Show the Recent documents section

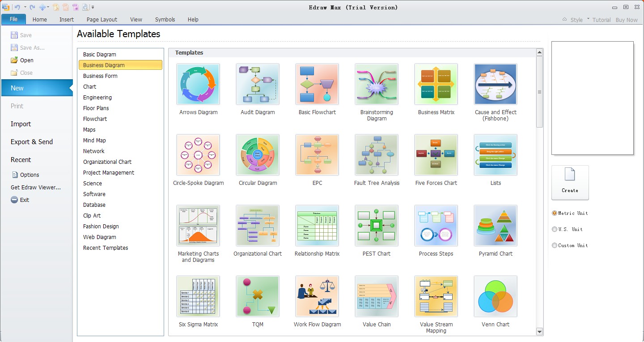21,160
